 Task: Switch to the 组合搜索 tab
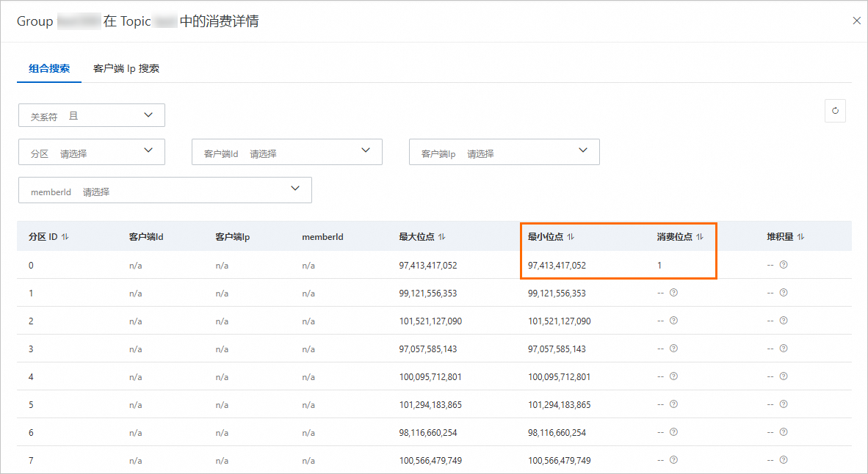[49, 68]
